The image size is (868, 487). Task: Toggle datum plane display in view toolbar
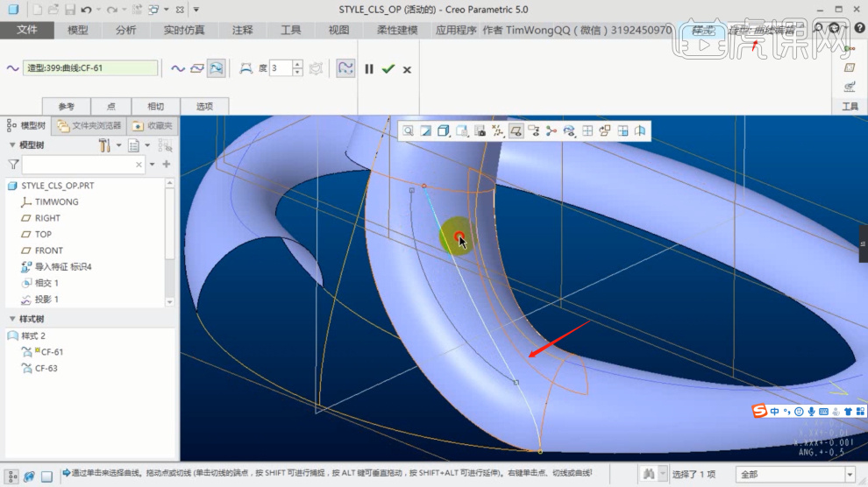point(516,131)
